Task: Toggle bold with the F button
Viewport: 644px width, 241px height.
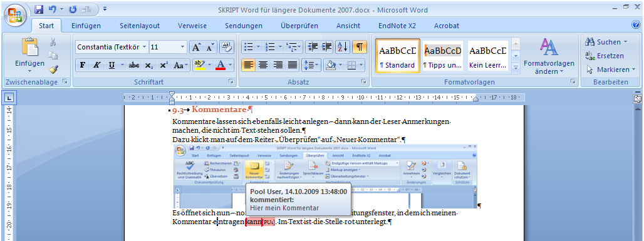Action: [x=83, y=65]
